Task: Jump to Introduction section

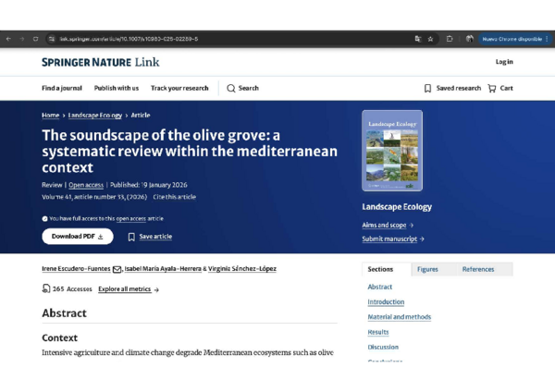Action: (386, 301)
